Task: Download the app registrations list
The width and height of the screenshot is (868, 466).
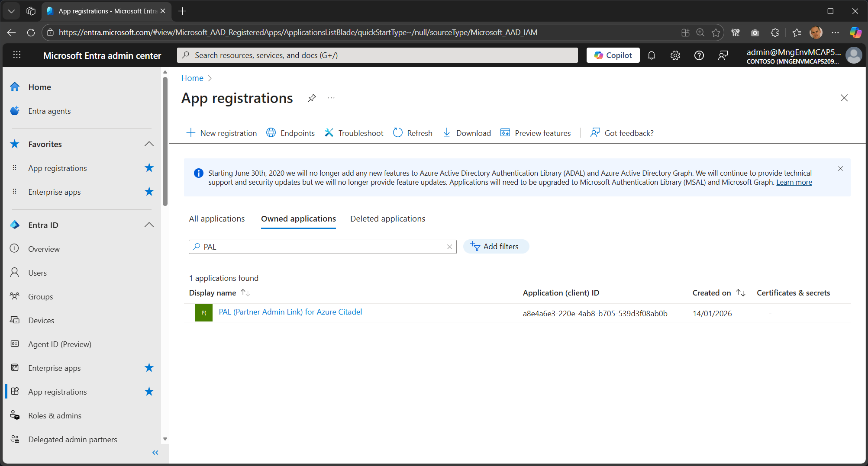Action: 466,133
